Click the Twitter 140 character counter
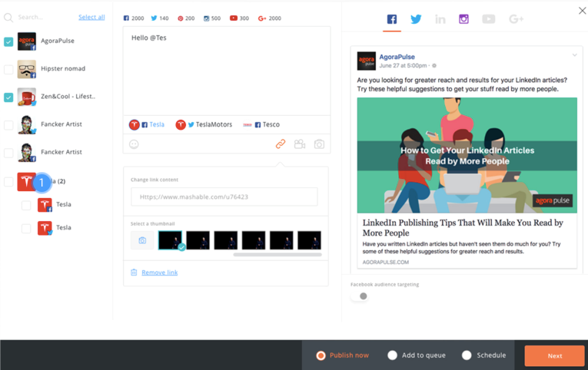 coord(160,18)
